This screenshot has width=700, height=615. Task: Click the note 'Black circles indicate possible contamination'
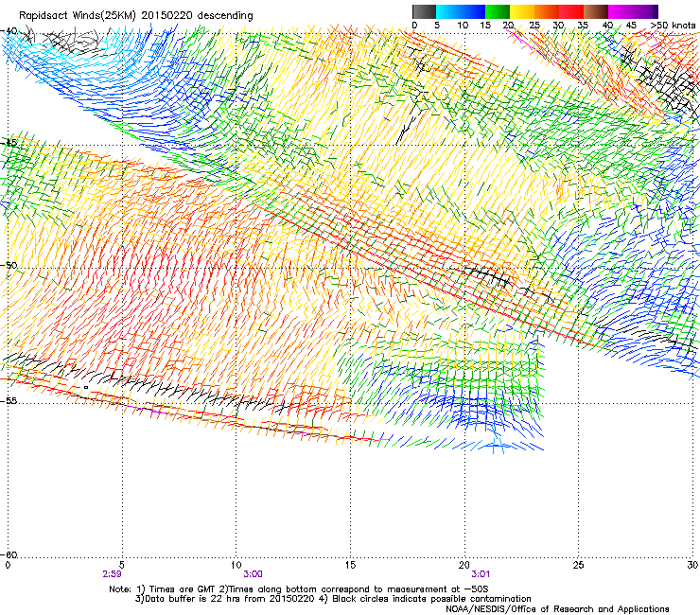[431, 599]
